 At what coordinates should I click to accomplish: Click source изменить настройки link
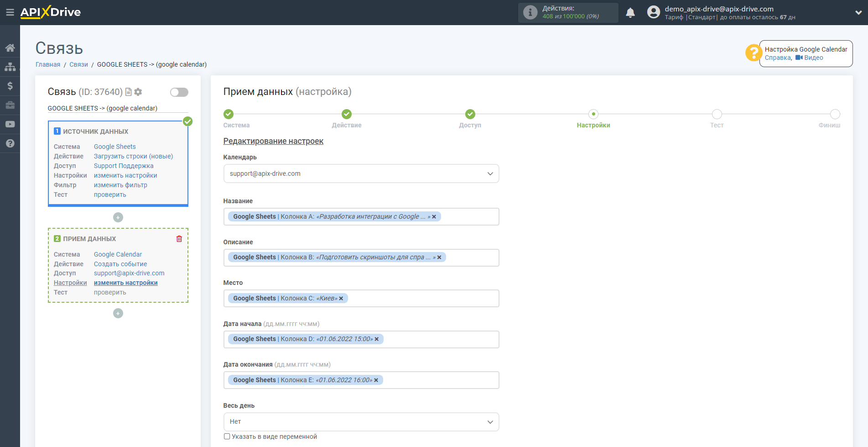(x=125, y=175)
